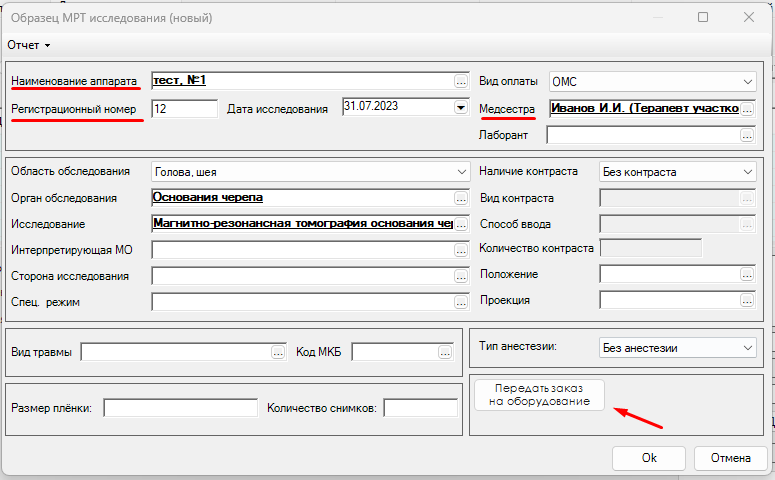Expand the Область обследования dropdown
775x480 pixels.
pos(462,172)
